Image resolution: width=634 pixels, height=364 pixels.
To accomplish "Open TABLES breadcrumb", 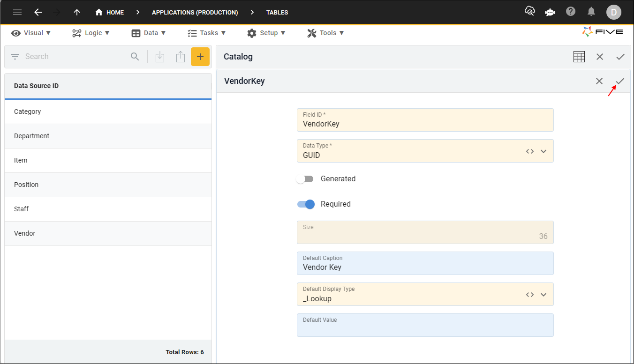I will click(277, 13).
